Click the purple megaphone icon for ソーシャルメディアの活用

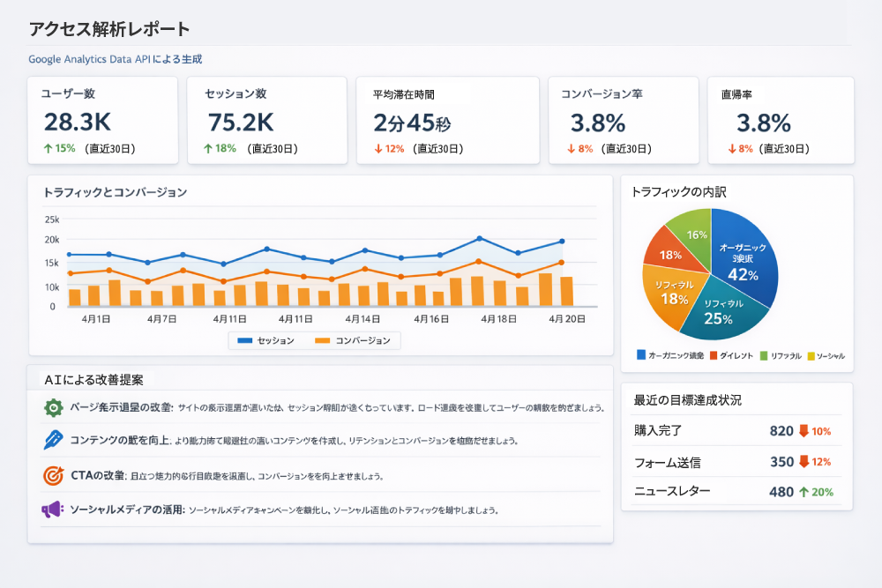[x=53, y=510]
